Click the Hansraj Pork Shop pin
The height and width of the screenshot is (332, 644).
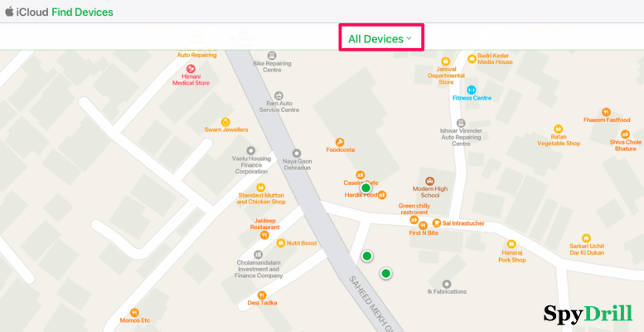(x=511, y=244)
